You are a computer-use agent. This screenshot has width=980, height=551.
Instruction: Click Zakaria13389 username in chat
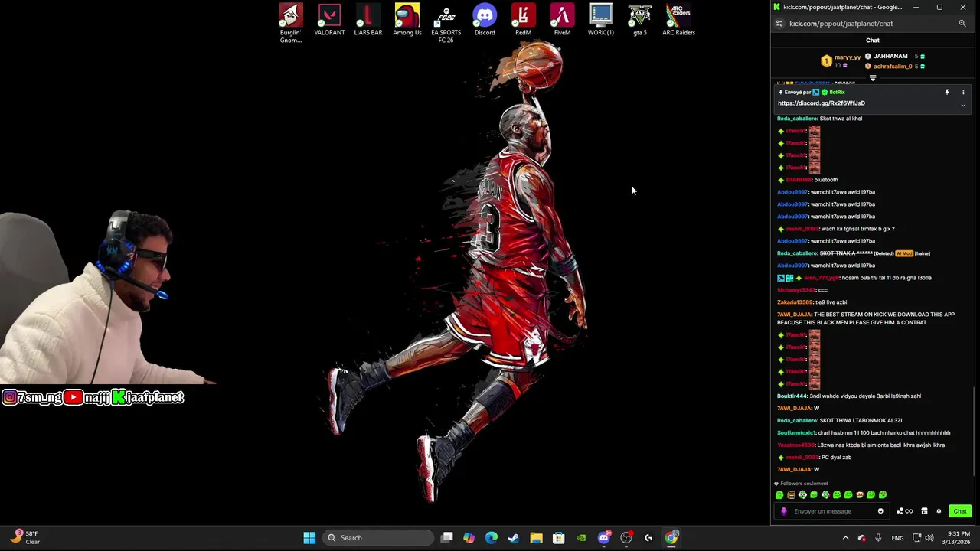click(795, 302)
